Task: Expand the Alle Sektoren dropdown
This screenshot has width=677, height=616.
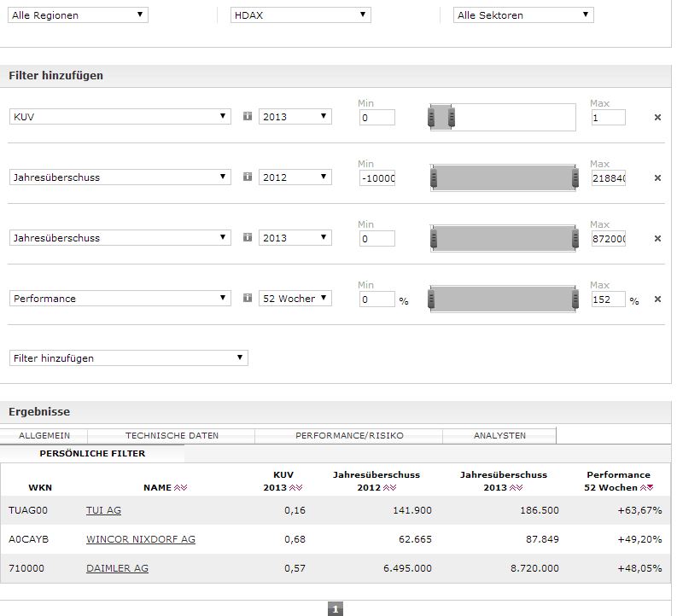Action: 523,15
